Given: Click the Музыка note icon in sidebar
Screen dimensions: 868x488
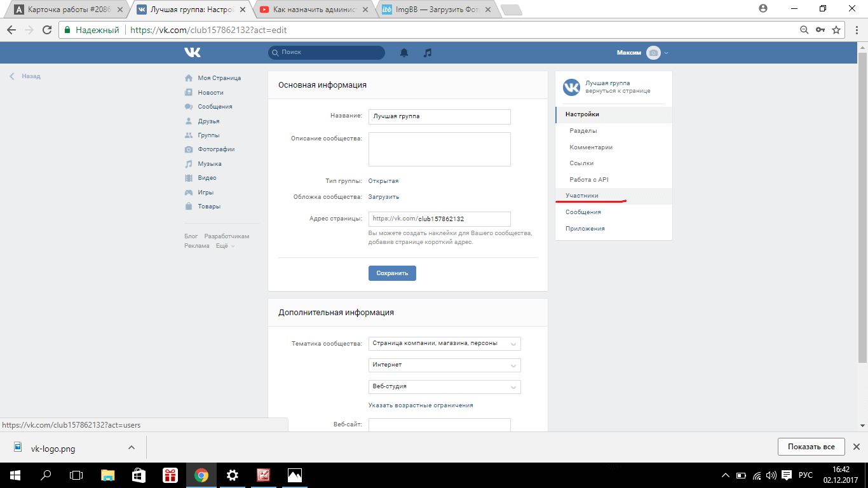Looking at the screenshot, I should coord(189,164).
